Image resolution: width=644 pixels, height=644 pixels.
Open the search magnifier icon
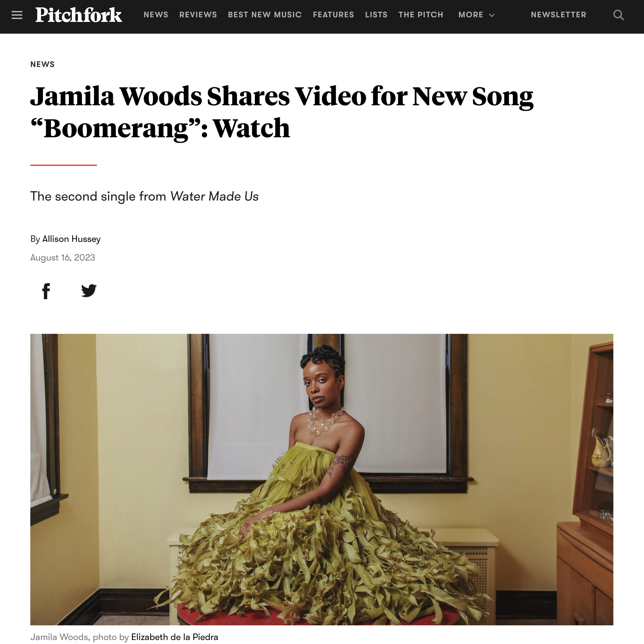(x=619, y=15)
